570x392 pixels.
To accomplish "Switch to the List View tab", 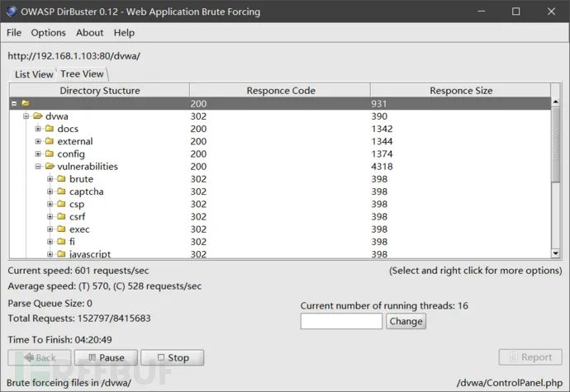I will coord(34,74).
